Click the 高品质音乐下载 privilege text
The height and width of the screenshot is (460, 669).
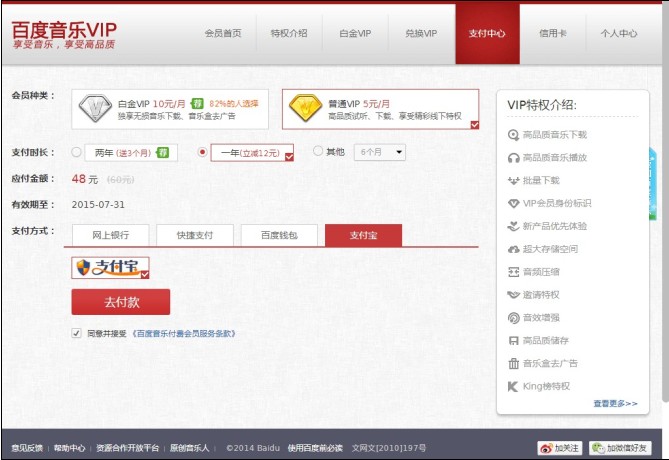click(x=555, y=135)
